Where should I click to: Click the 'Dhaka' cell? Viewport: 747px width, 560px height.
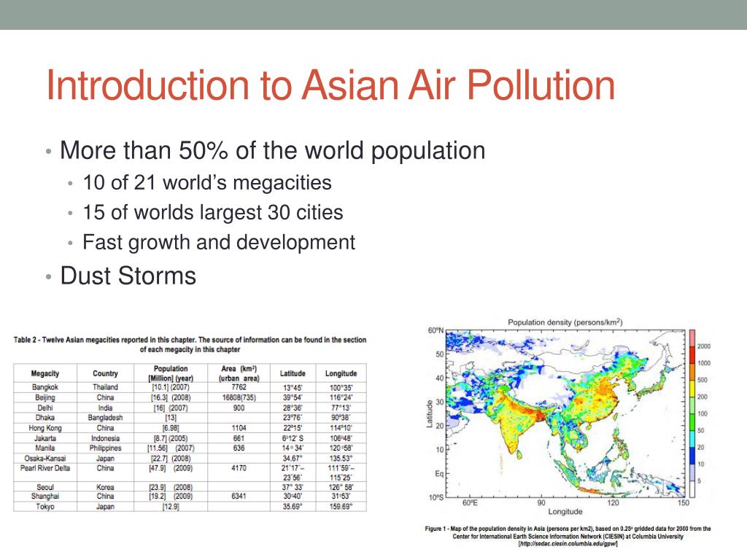click(45, 417)
